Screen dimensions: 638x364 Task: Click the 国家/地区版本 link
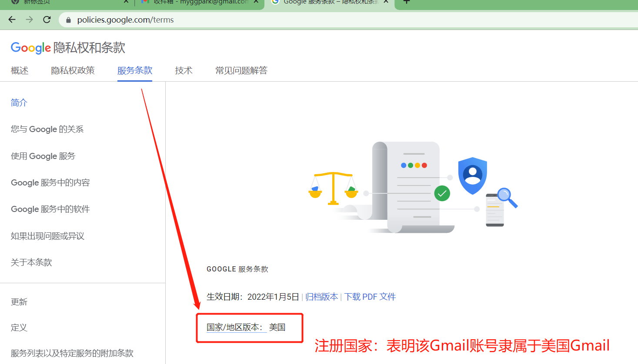tap(237, 327)
